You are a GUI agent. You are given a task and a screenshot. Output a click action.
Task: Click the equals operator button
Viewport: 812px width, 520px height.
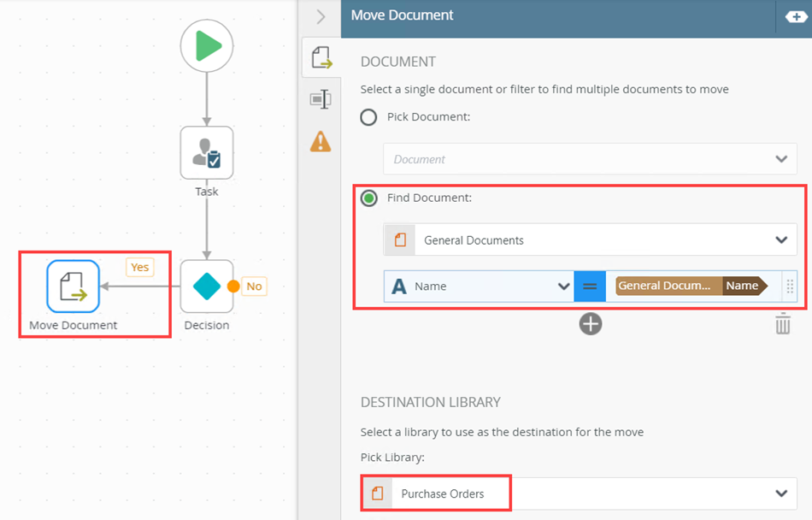[589, 287]
